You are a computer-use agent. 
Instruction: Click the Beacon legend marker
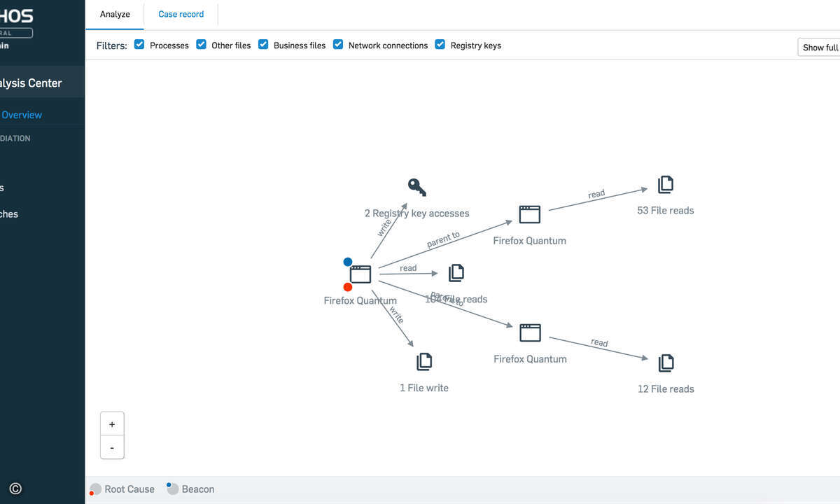coord(172,489)
